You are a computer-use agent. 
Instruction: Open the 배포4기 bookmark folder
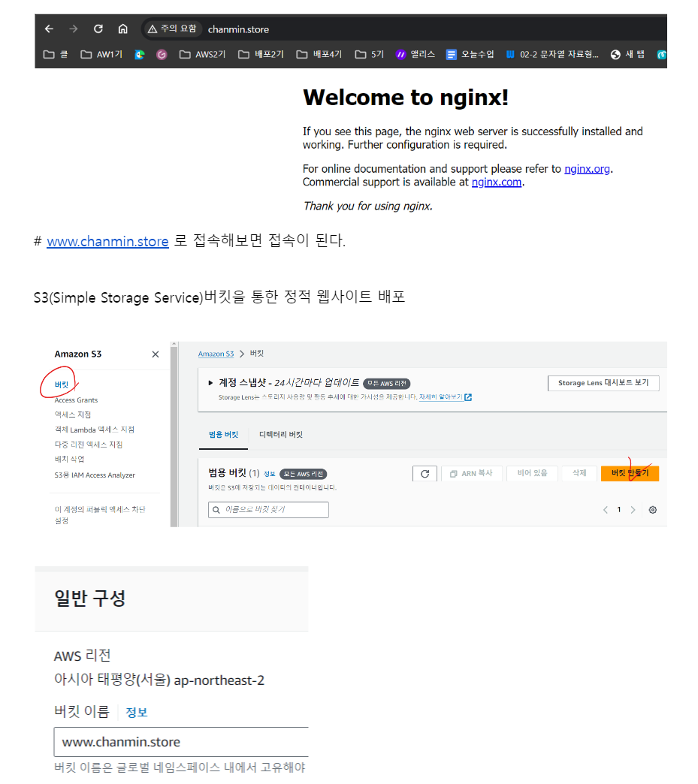pyautogui.click(x=319, y=54)
